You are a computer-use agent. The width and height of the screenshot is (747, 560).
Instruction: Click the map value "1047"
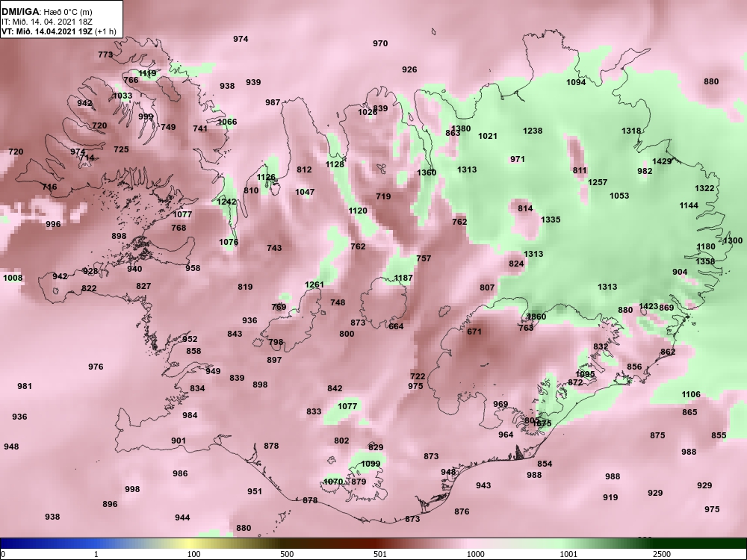[305, 192]
